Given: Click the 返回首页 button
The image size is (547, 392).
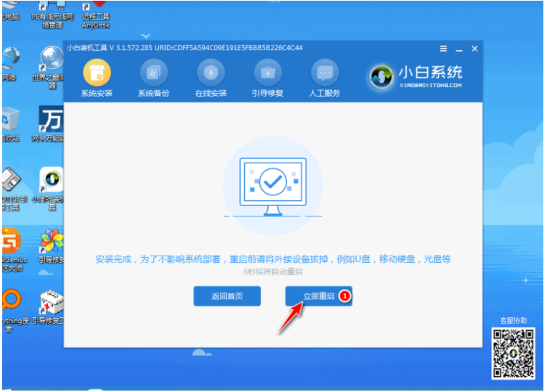Looking at the screenshot, I should 227,296.
